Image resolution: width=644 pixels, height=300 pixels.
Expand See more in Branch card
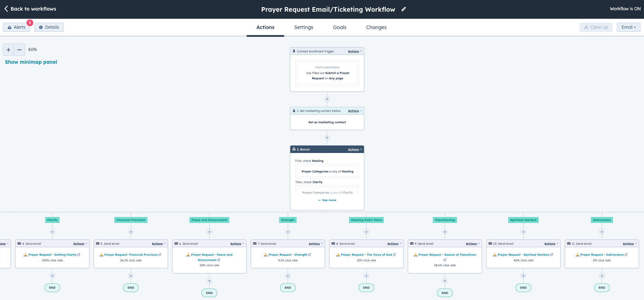coord(327,200)
